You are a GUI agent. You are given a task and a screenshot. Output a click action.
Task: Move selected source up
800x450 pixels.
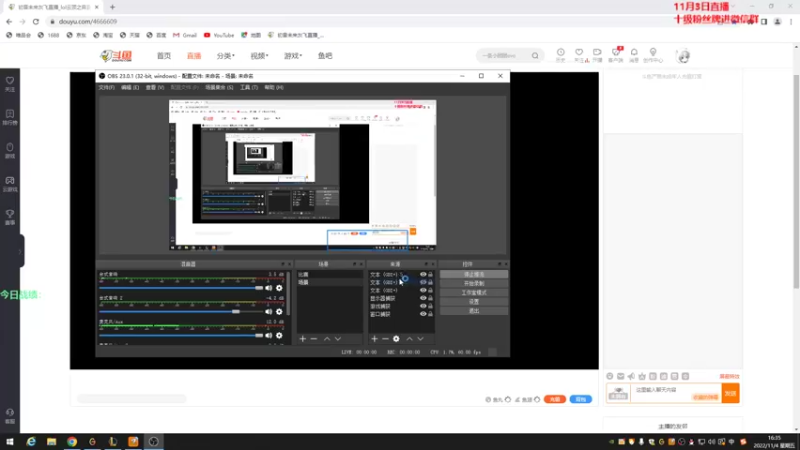pyautogui.click(x=409, y=339)
